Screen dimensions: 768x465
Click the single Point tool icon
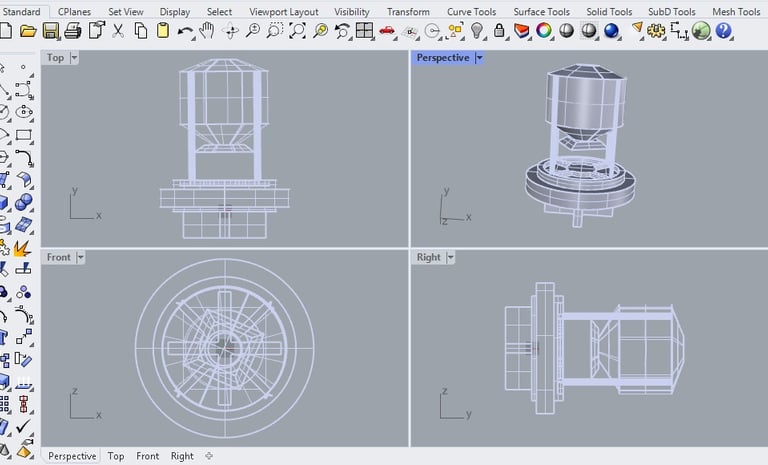click(x=23, y=67)
